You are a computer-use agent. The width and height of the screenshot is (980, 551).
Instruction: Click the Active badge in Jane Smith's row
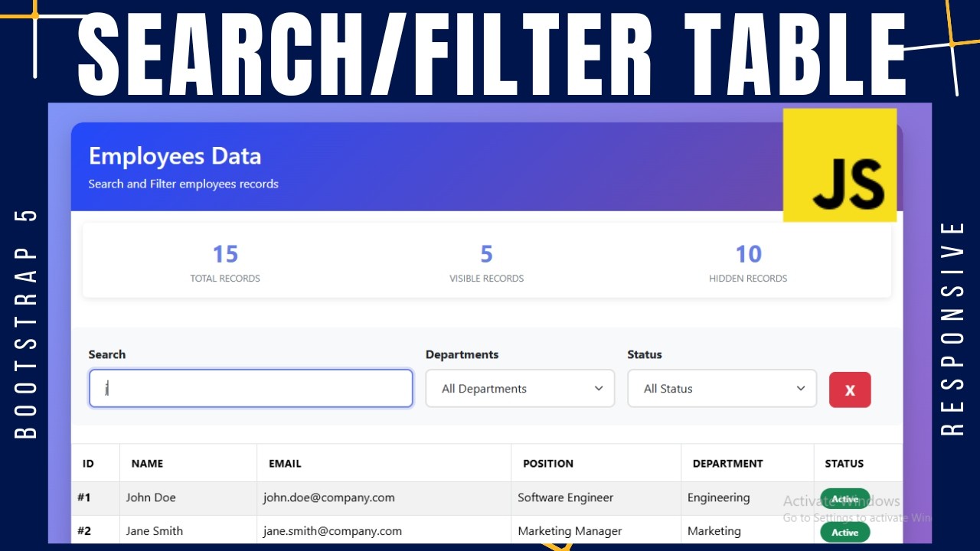[845, 533]
